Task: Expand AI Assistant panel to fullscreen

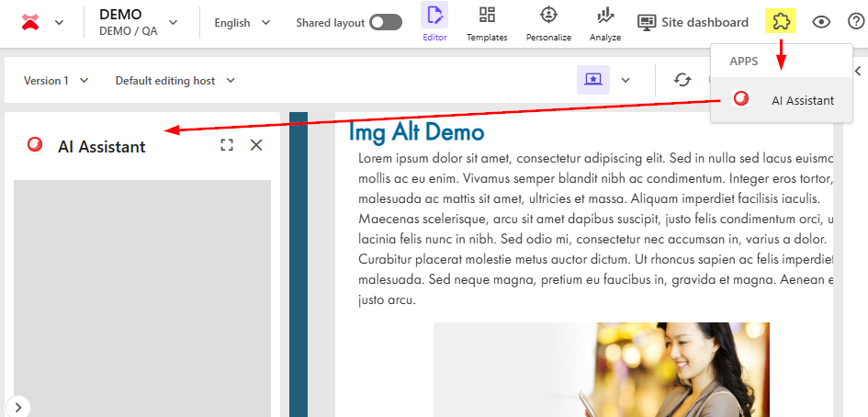Action: click(227, 145)
